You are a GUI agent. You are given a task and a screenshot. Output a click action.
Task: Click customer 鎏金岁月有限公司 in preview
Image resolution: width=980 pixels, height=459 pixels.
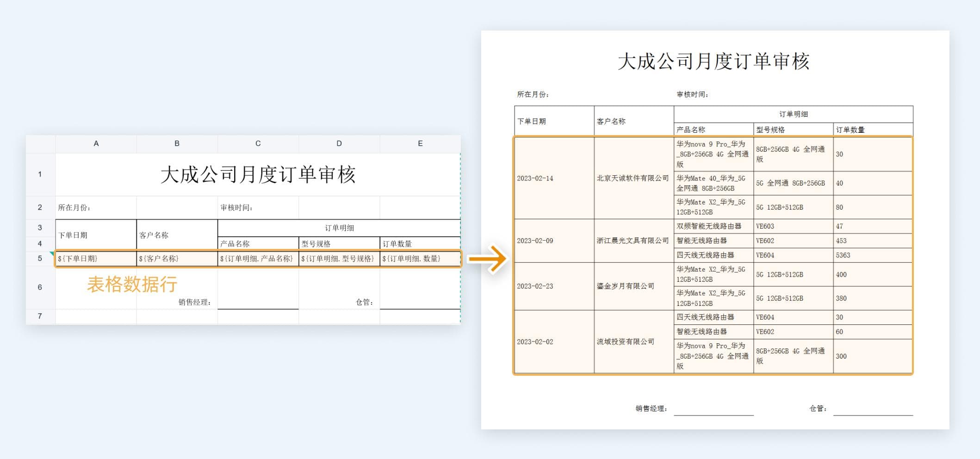pyautogui.click(x=626, y=286)
